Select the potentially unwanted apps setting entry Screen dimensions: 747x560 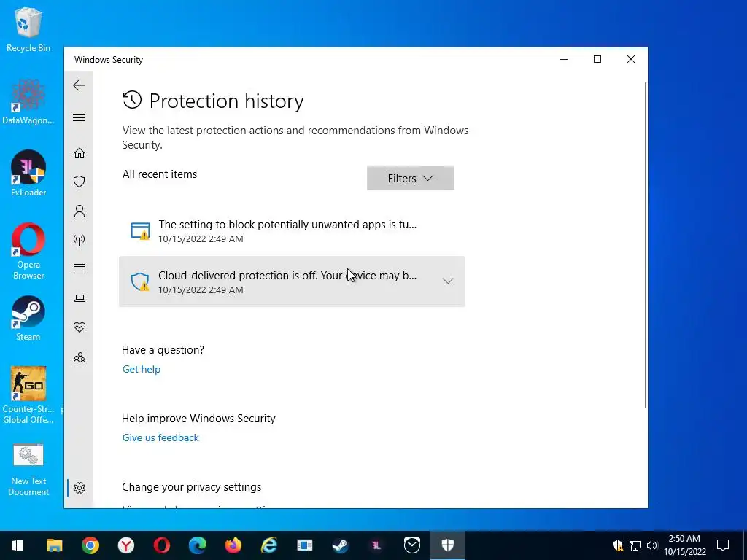tap(292, 231)
